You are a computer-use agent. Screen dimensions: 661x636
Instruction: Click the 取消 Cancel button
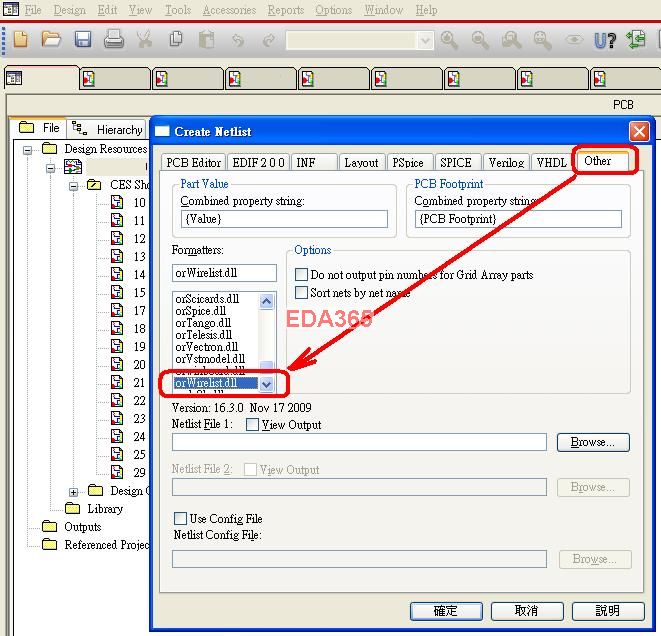527,610
